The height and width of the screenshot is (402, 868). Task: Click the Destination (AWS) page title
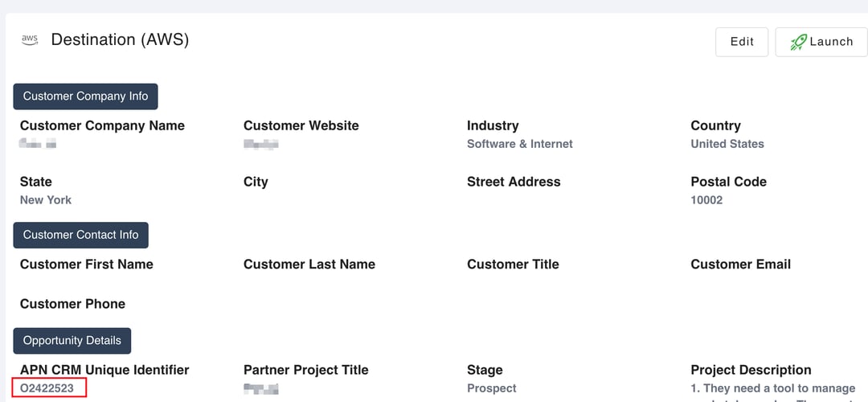pyautogui.click(x=120, y=39)
